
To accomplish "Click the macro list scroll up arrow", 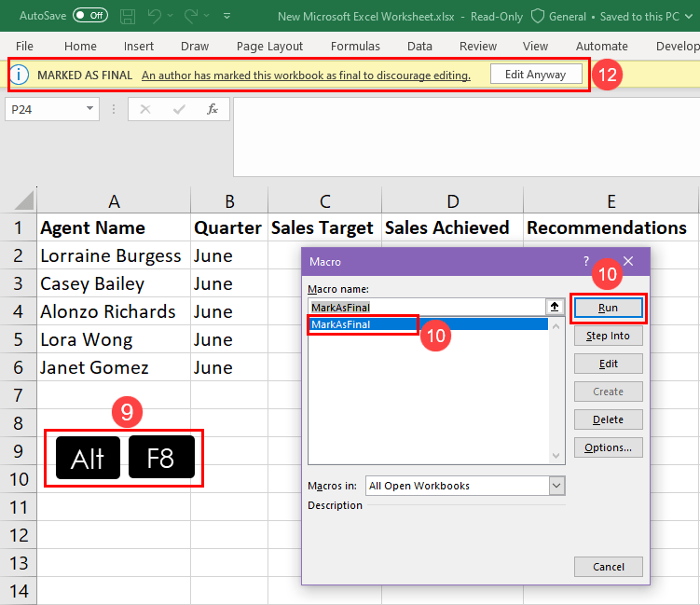I will pyautogui.click(x=556, y=326).
